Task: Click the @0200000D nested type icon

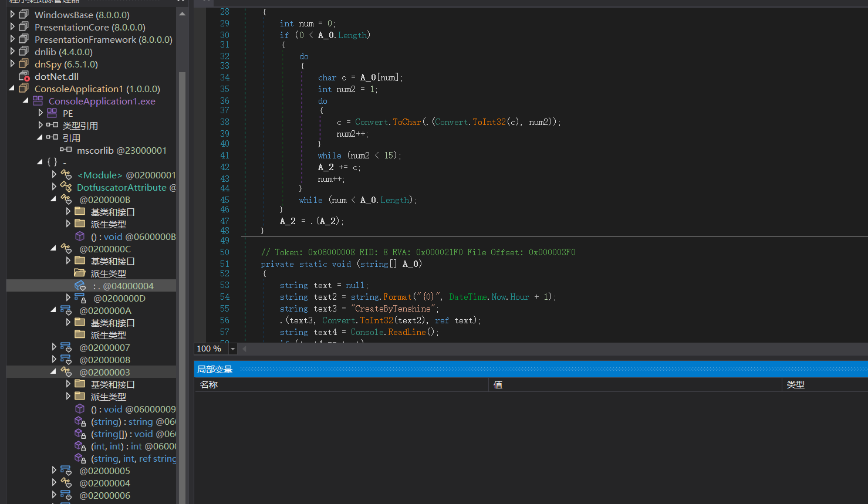Action: (x=80, y=298)
